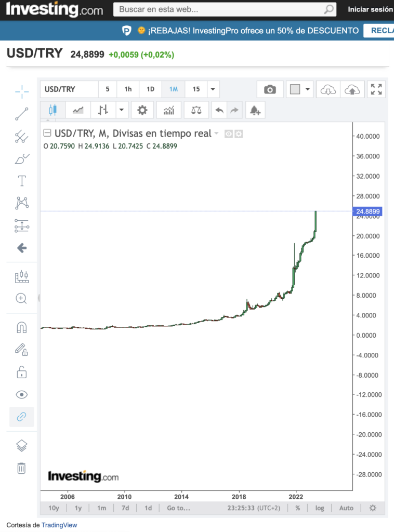Toggle log scale mode

(319, 508)
